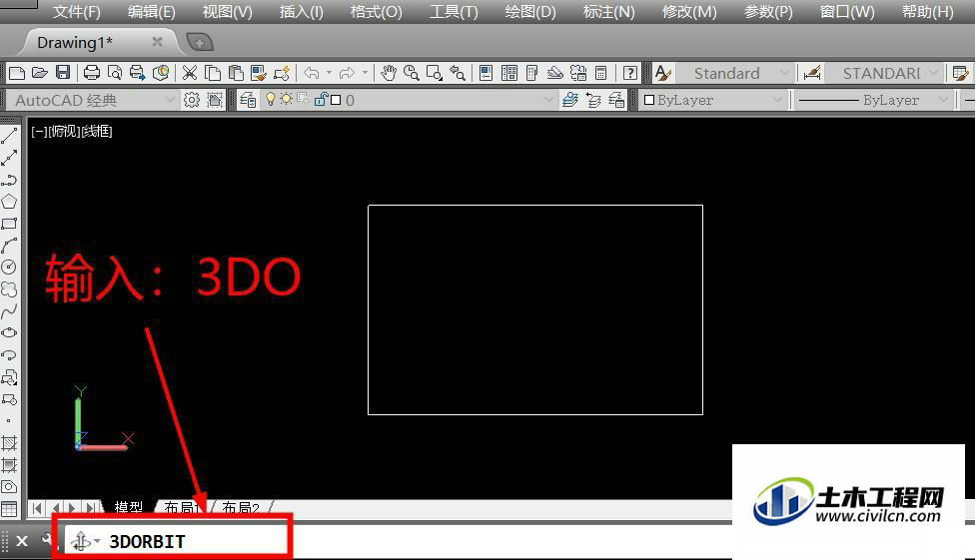Click Zoom Previous icon
The height and width of the screenshot is (560, 975).
(458, 73)
